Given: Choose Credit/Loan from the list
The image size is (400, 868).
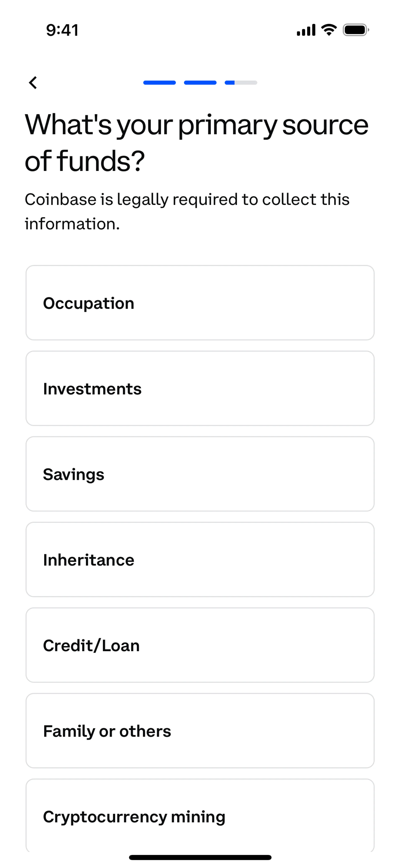Looking at the screenshot, I should (x=200, y=645).
